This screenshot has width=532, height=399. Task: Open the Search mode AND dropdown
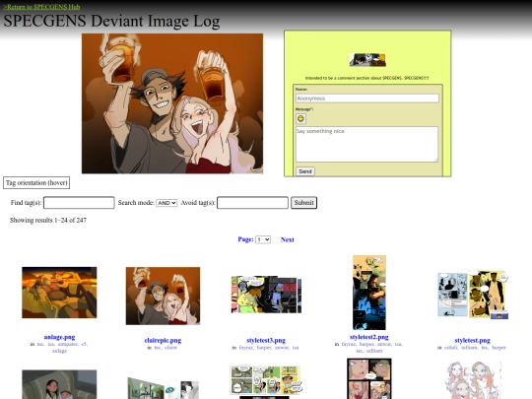coord(166,203)
